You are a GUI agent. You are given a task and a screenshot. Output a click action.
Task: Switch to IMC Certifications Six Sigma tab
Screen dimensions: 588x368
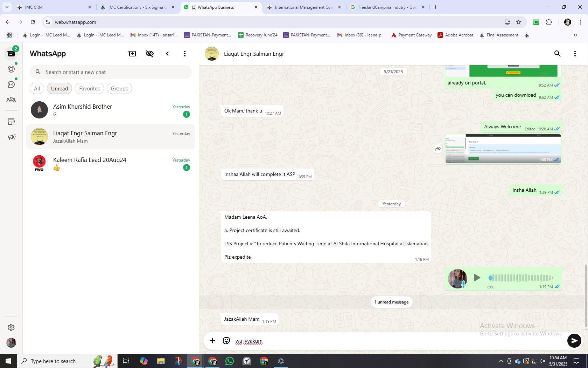point(137,7)
